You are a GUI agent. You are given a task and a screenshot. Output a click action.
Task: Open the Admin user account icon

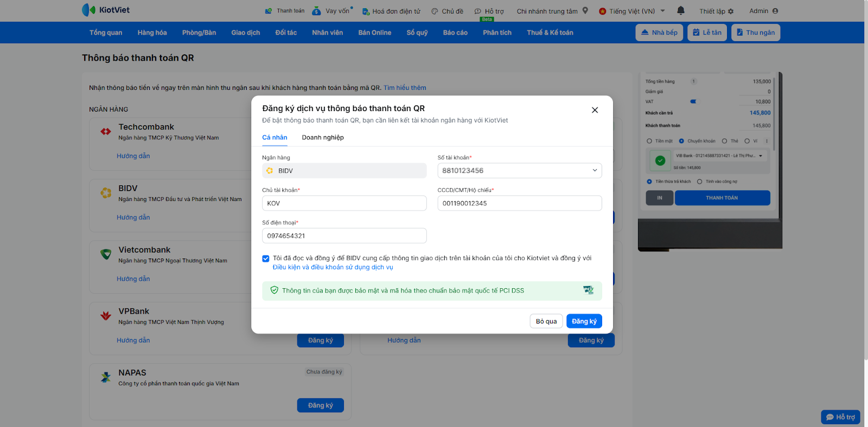point(775,11)
